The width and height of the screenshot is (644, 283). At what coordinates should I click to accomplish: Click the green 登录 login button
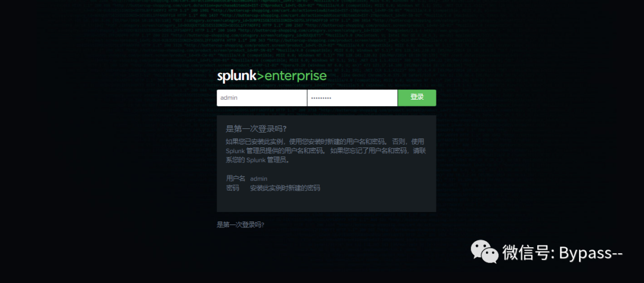tap(417, 98)
